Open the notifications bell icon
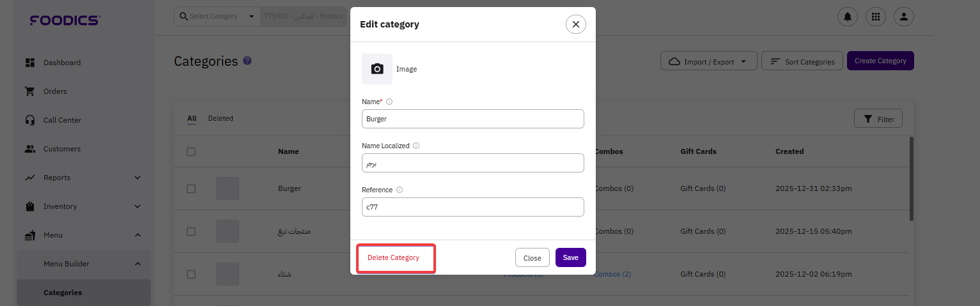The width and height of the screenshot is (980, 306). coord(848,17)
